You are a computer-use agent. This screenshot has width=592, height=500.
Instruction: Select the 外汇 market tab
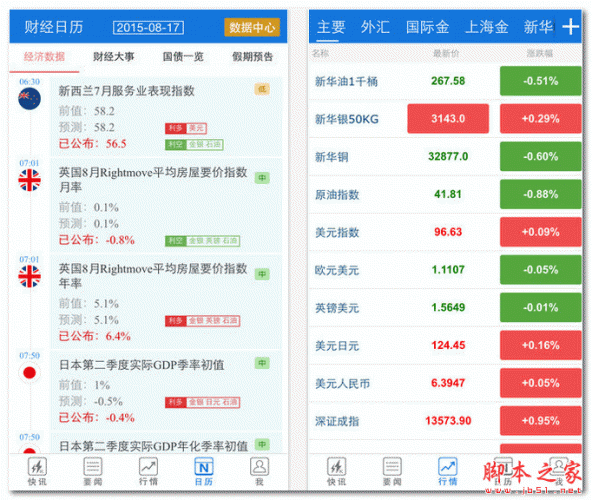(375, 27)
